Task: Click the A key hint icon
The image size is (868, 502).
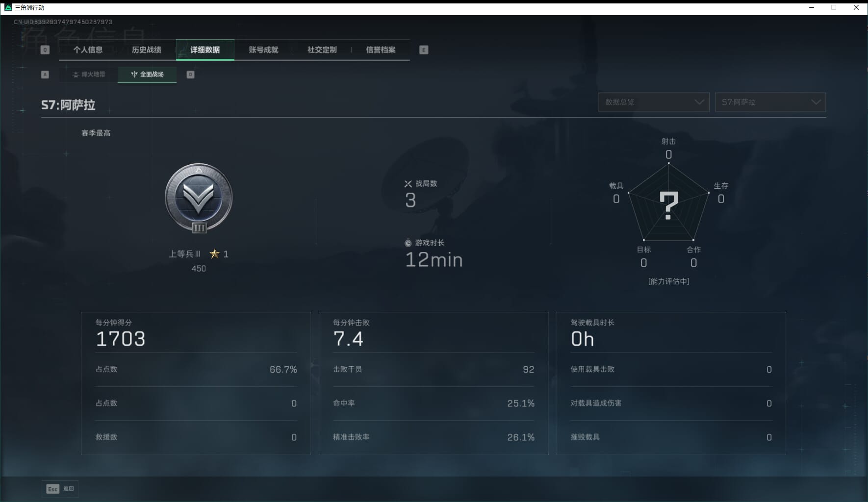Action: pyautogui.click(x=45, y=75)
